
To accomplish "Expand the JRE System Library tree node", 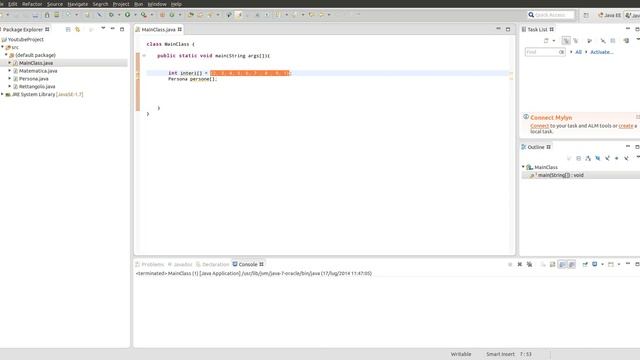I will pyautogui.click(x=2, y=94).
